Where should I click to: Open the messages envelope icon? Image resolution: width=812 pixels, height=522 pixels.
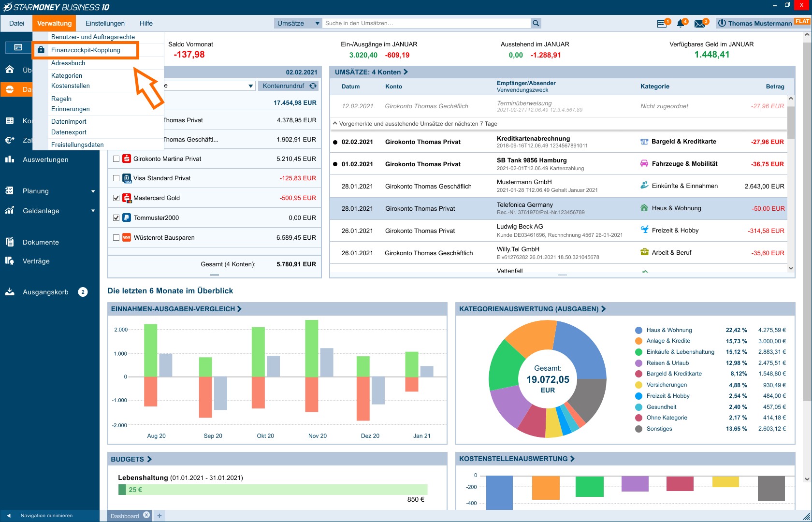click(699, 23)
